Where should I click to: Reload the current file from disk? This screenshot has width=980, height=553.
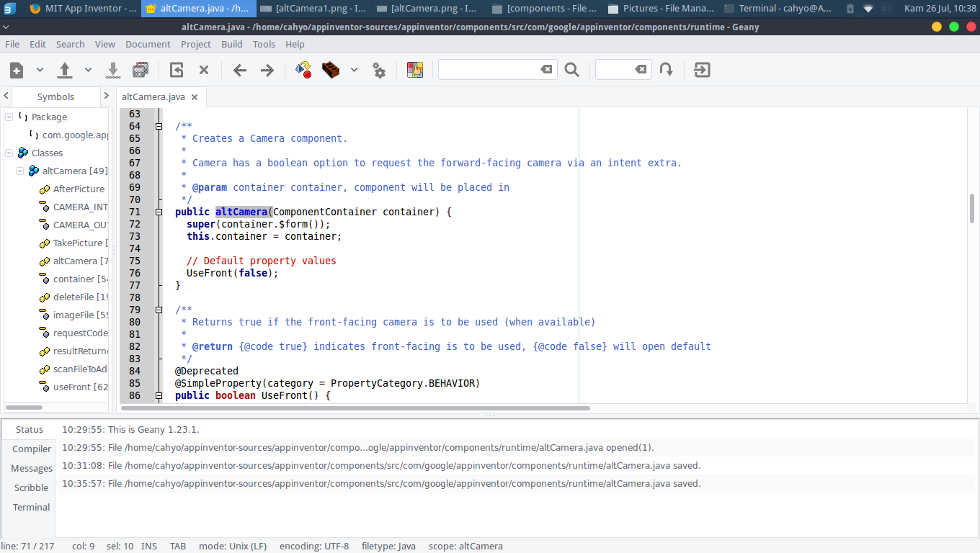177,70
